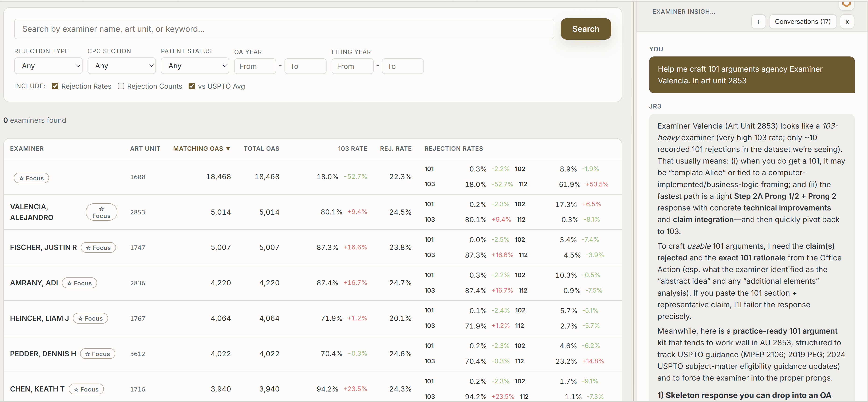Click the examiner search text field
Viewport: 868px width, 402px height.
[x=284, y=29]
